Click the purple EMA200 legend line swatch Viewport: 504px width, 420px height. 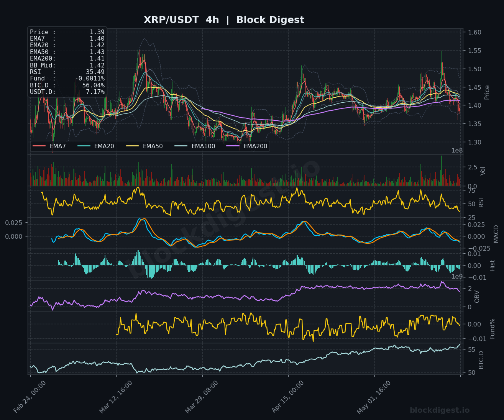233,146
